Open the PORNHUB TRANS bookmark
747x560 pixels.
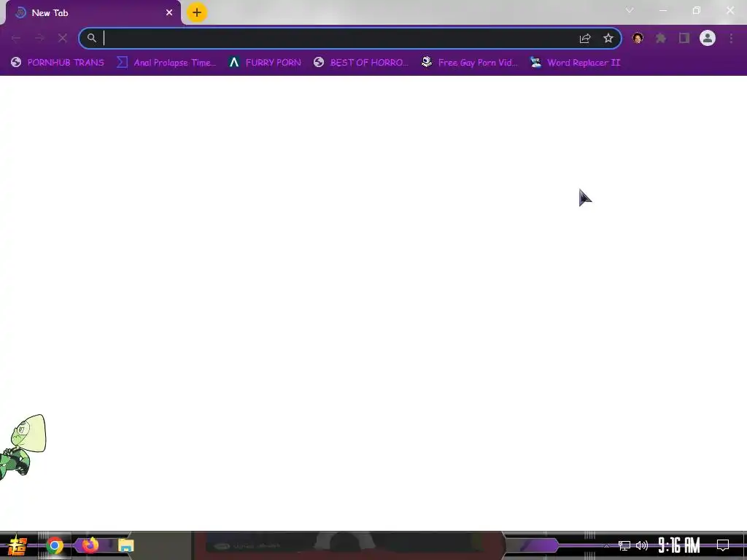[x=57, y=63]
